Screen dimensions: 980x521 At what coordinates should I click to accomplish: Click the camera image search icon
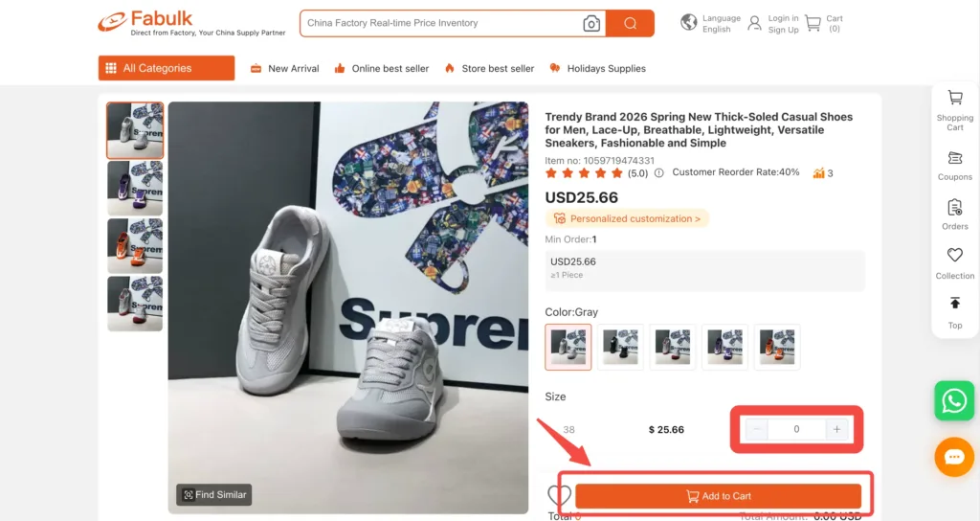point(591,24)
